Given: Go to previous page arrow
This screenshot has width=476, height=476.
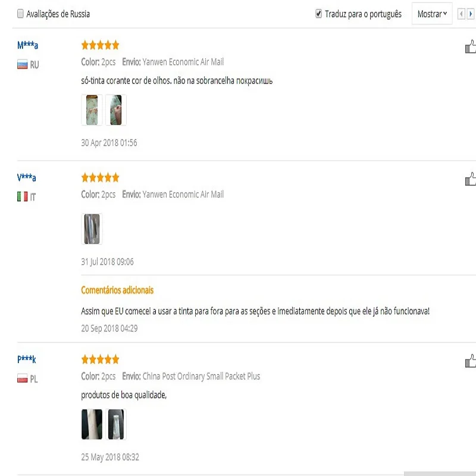Looking at the screenshot, I should [461, 14].
